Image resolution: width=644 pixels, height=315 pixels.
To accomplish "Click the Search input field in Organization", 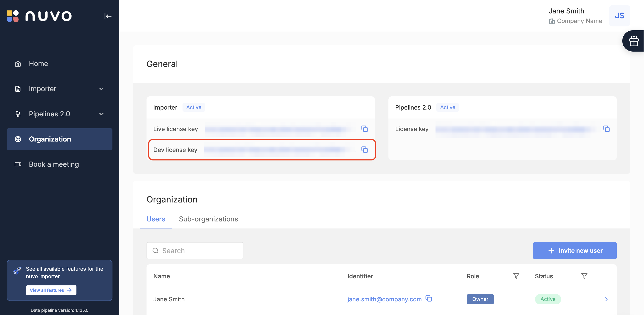I will click(195, 250).
